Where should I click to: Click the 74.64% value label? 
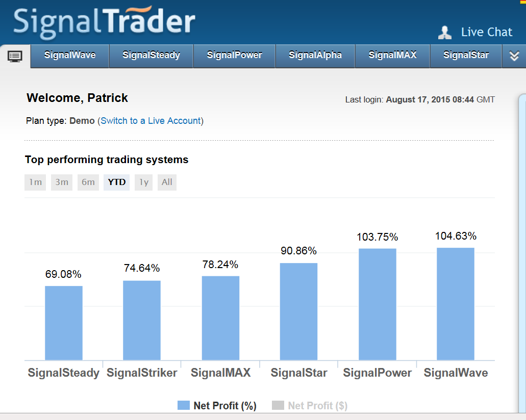click(142, 268)
